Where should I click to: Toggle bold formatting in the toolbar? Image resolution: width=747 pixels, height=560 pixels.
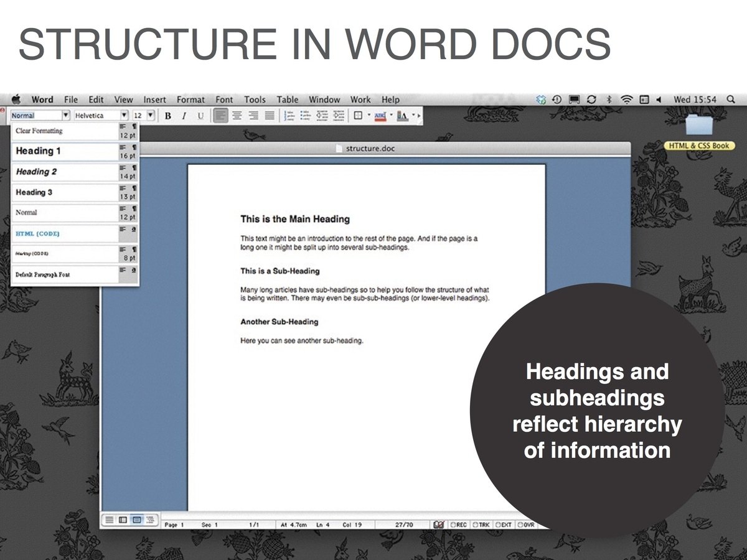point(168,116)
